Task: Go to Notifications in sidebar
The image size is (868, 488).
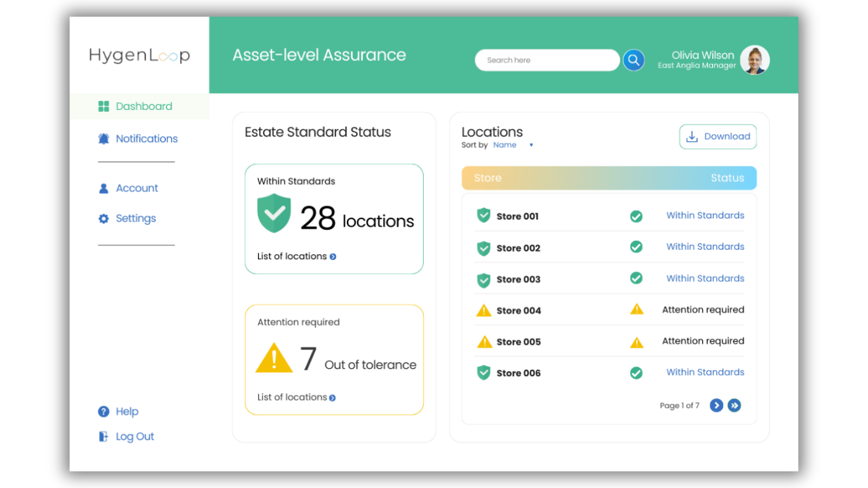Action: pyautogui.click(x=146, y=139)
